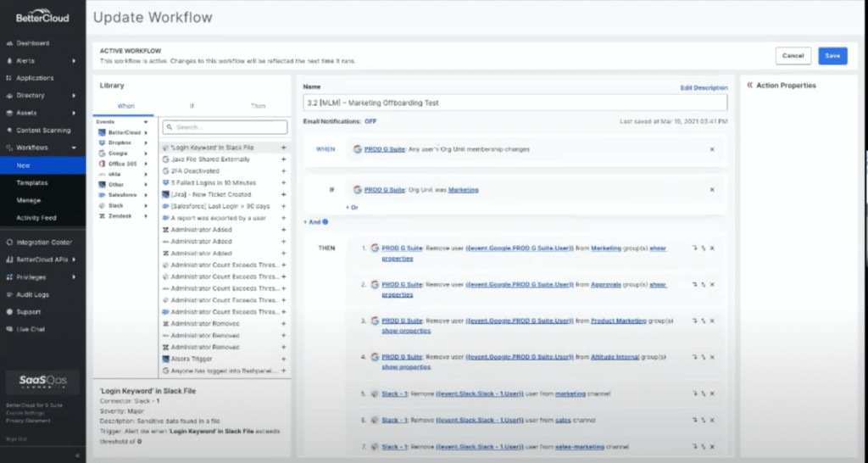This screenshot has height=463, width=868.
Task: Expand the Salesforce connector events
Action: tap(146, 196)
